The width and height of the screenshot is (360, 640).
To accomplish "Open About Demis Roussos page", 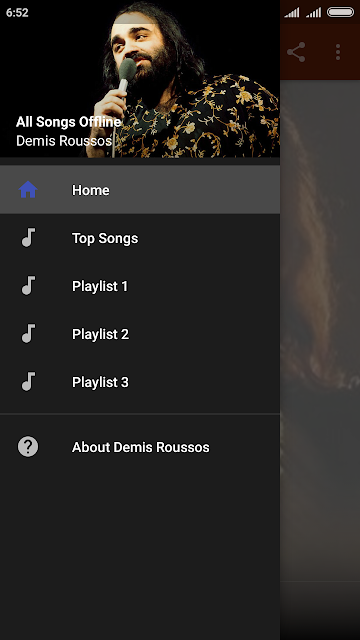I will coord(140,447).
